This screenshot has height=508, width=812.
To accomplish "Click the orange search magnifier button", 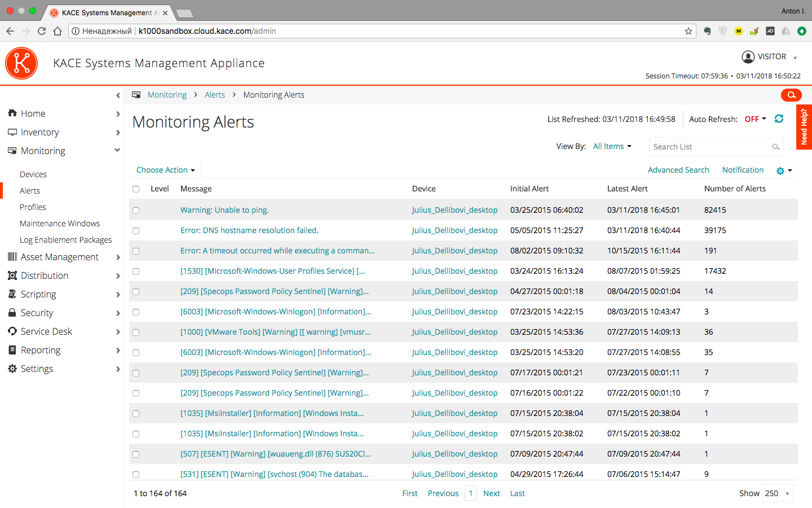I will pos(791,95).
